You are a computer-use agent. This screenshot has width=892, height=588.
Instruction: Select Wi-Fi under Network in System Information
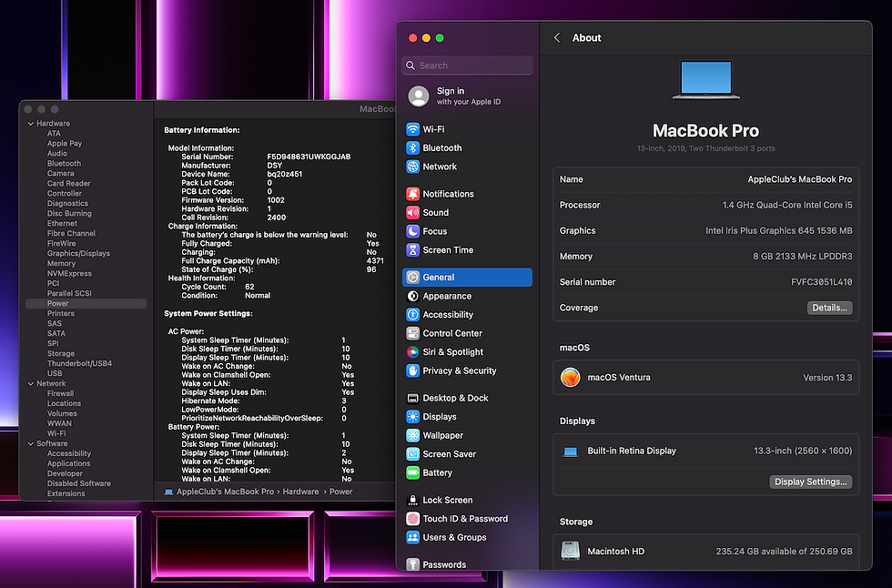click(56, 433)
